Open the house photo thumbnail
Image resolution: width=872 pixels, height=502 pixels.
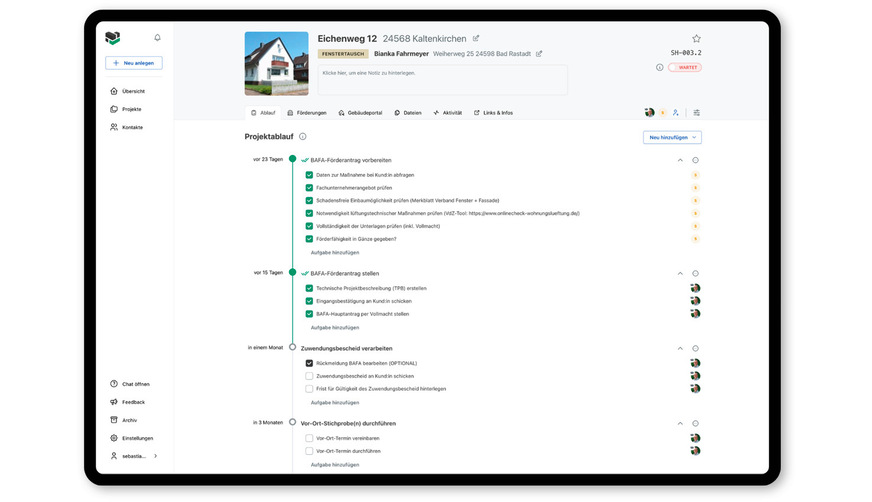pos(276,63)
